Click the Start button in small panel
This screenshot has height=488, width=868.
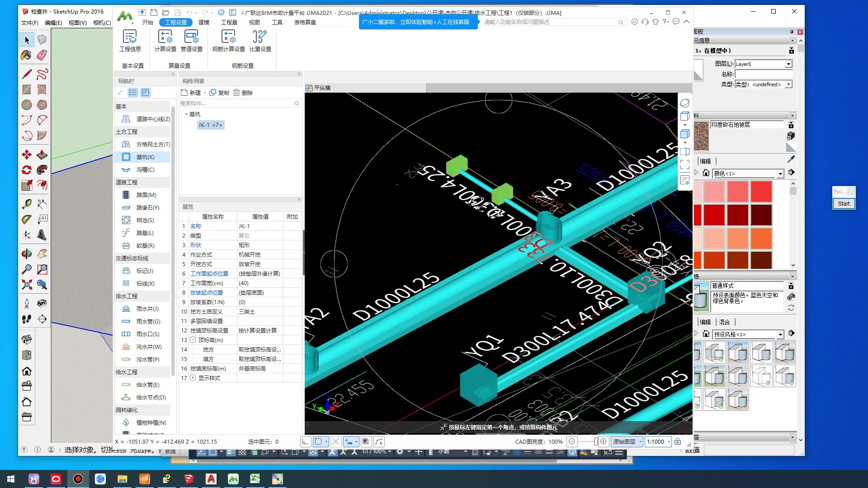[844, 204]
